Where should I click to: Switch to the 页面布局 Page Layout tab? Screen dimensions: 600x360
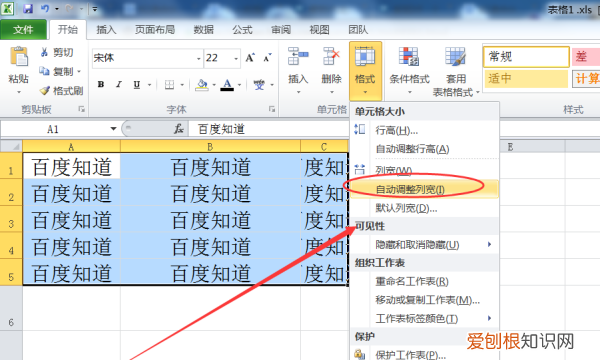(155, 29)
